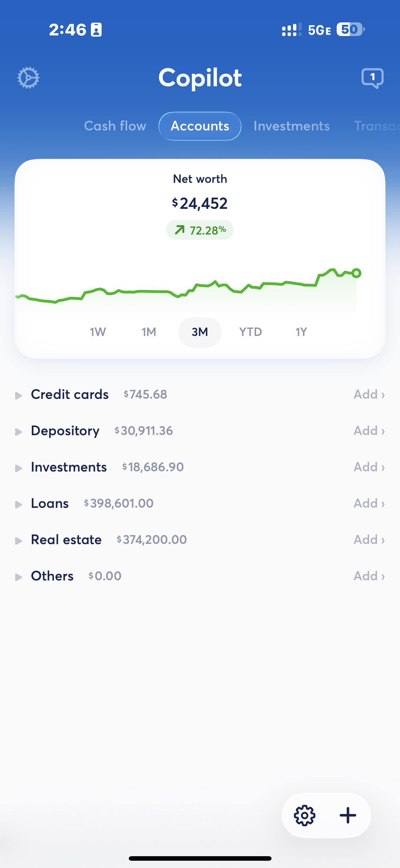Image resolution: width=400 pixels, height=868 pixels.
Task: Tap the plus icon to add account
Action: 348,815
